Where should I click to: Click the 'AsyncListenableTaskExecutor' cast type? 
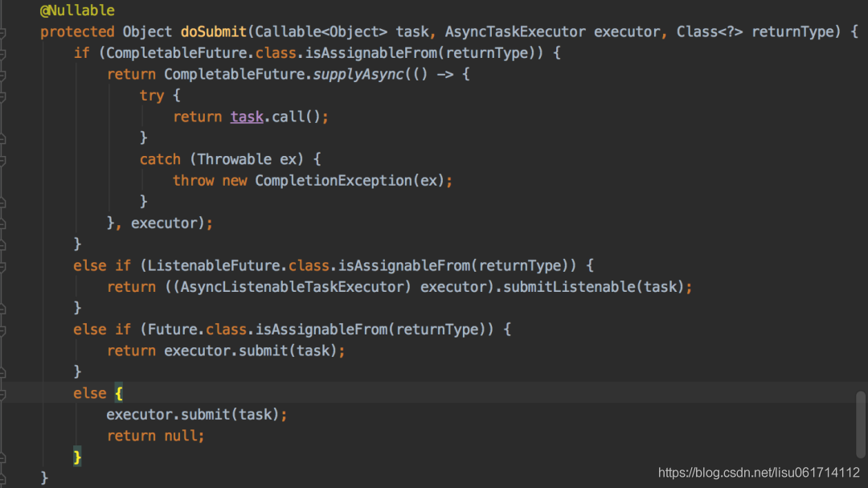(x=292, y=287)
